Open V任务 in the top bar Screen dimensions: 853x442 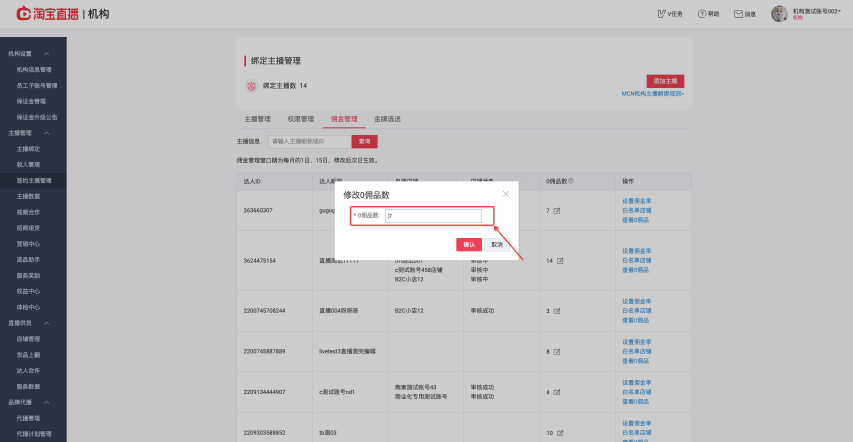pos(670,14)
